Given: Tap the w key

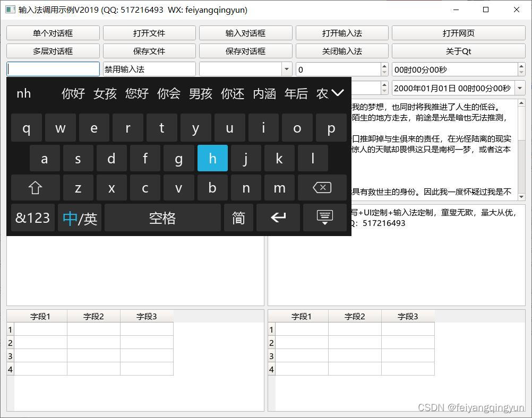Looking at the screenshot, I should click(x=60, y=128).
